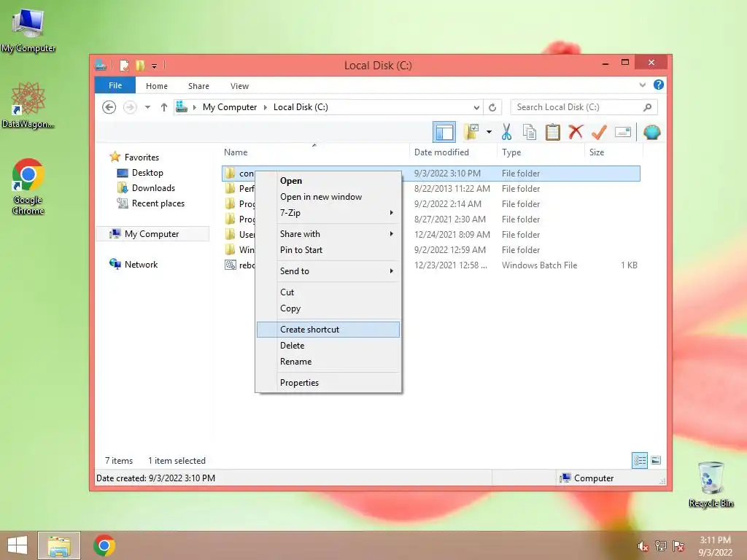Select Favorites in the navigation pane
Viewport: 747px width, 560px height.
pos(142,157)
